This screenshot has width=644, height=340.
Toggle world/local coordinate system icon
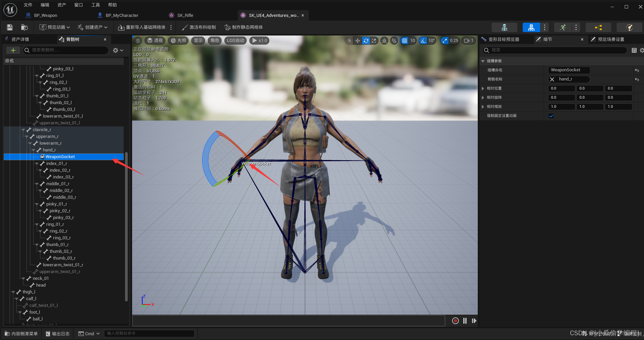pos(384,41)
